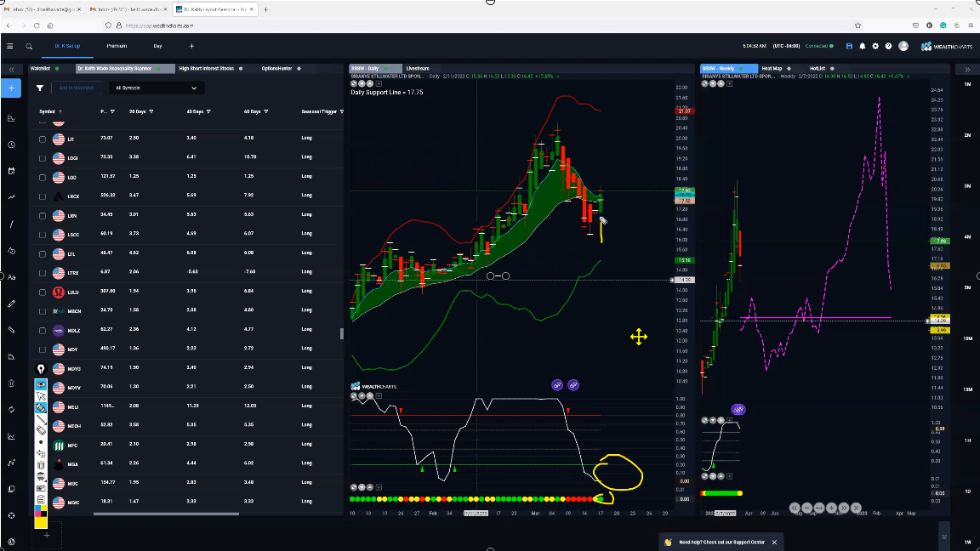Close the support center help popup
The width and height of the screenshot is (980, 551).
(x=774, y=542)
